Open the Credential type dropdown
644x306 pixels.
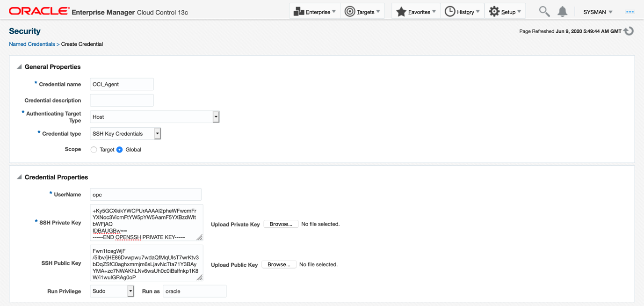158,134
